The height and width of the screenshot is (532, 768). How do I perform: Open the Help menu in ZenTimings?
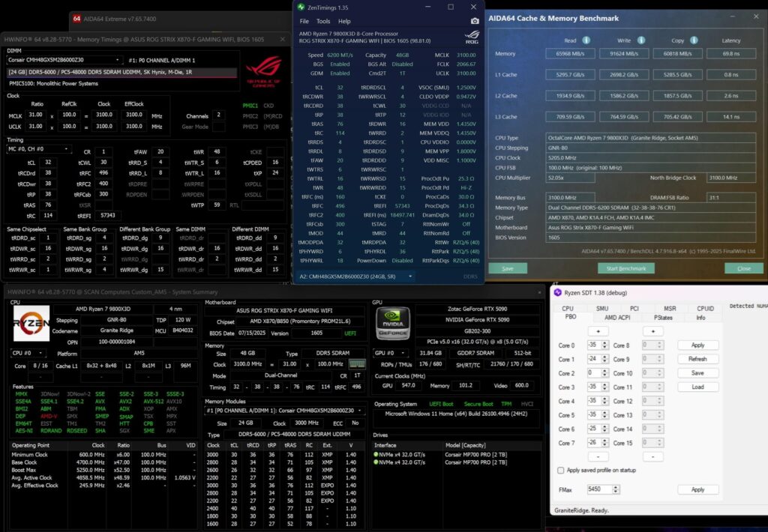pos(344,21)
